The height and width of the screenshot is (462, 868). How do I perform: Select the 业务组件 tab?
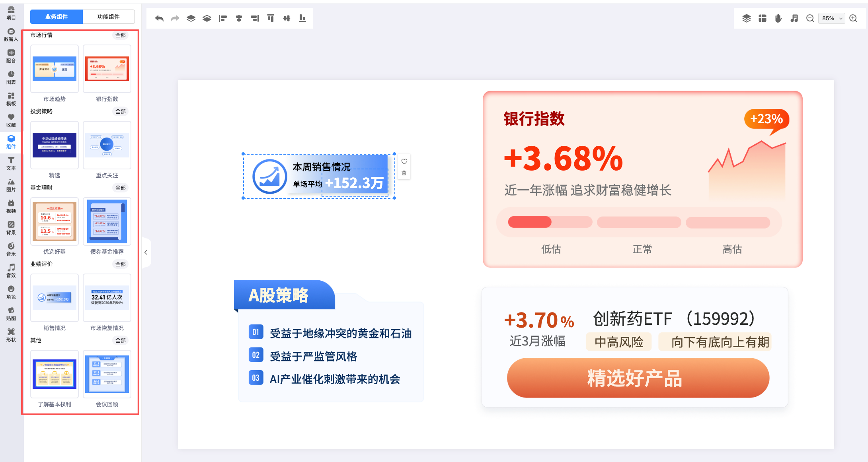pyautogui.click(x=57, y=17)
